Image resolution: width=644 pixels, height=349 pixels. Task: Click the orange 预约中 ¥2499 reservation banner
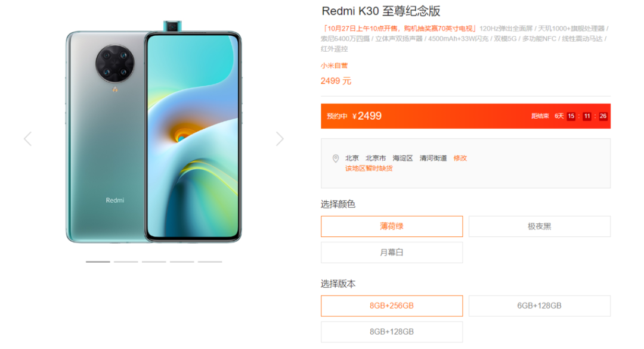pos(465,116)
